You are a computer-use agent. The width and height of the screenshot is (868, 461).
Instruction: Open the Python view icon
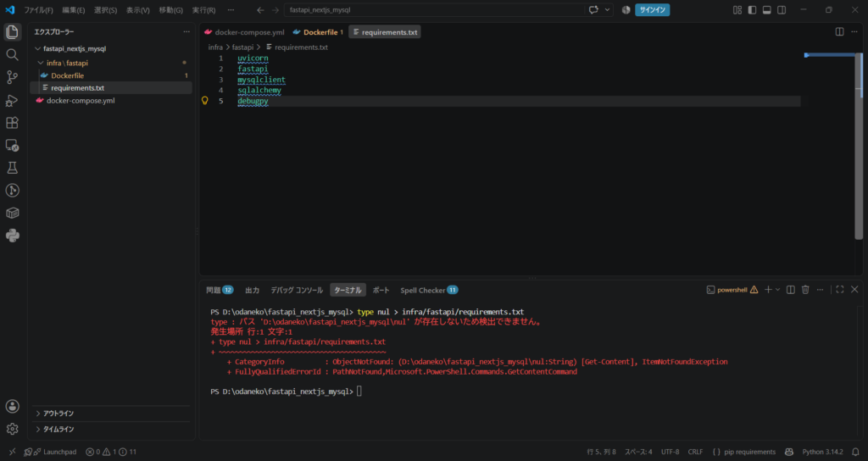(x=12, y=236)
